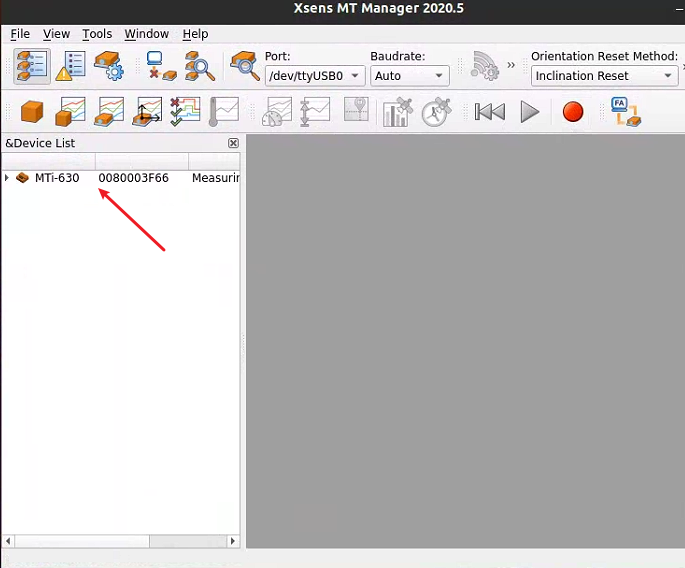Open the Port dropdown /dev/ttyUSB0
Image resolution: width=685 pixels, height=568 pixels.
click(x=314, y=76)
